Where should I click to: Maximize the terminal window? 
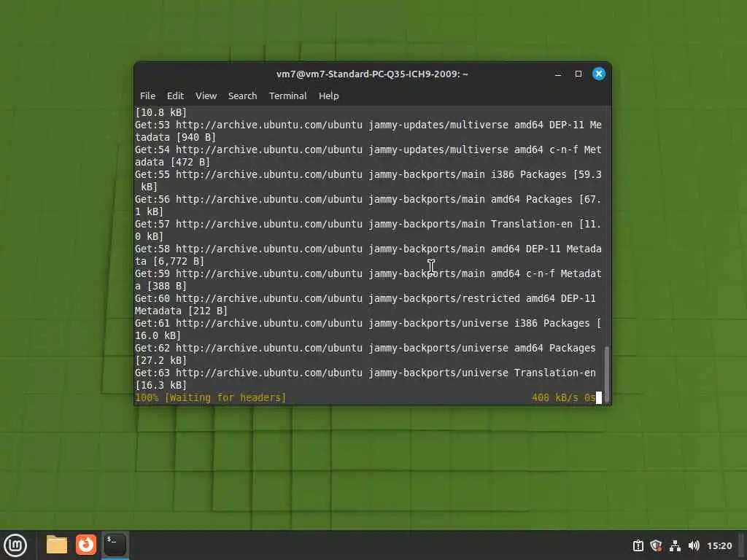[x=578, y=74]
